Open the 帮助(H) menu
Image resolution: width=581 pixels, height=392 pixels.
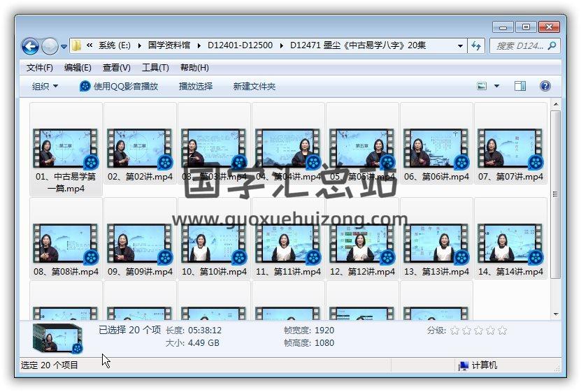pyautogui.click(x=194, y=68)
